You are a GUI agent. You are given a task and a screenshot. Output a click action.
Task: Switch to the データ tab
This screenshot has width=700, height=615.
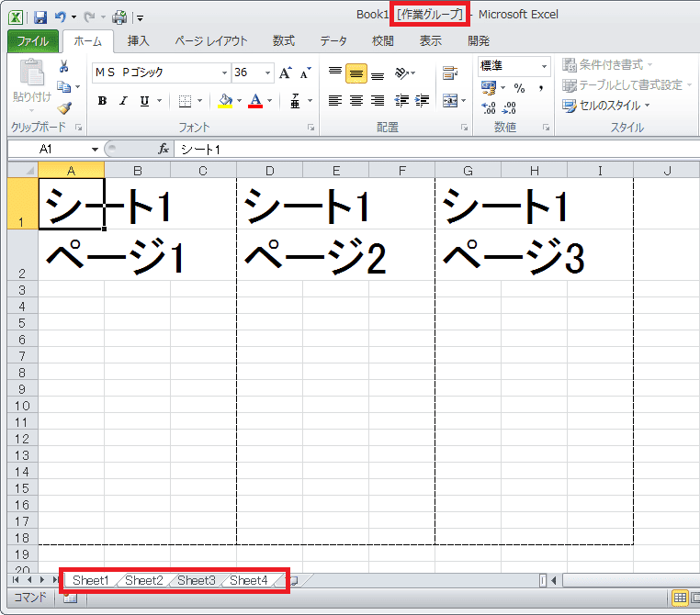coord(333,41)
